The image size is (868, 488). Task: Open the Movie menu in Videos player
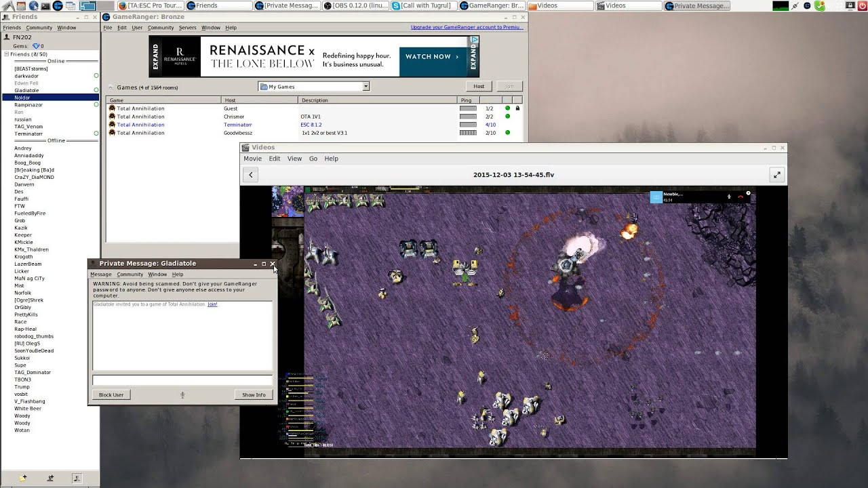(253, 159)
